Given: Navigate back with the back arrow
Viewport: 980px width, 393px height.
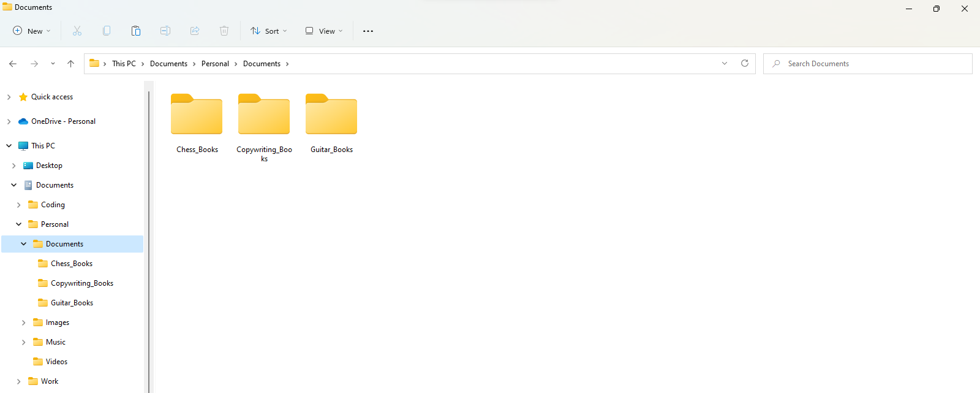Looking at the screenshot, I should (13, 64).
